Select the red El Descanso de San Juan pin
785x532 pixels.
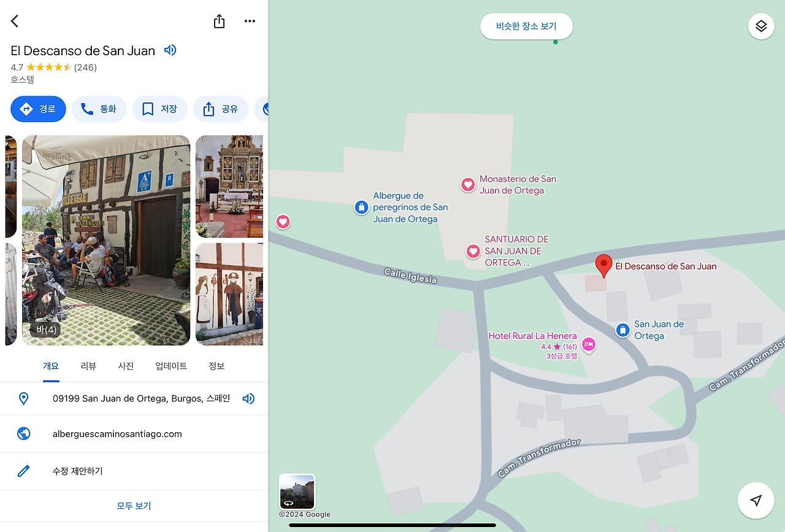click(x=604, y=266)
